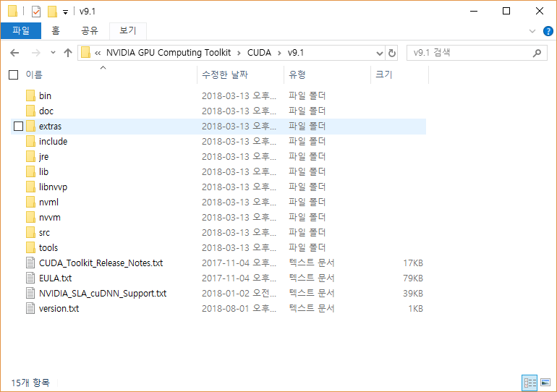Click the refresh icon beside address bar

[x=392, y=53]
